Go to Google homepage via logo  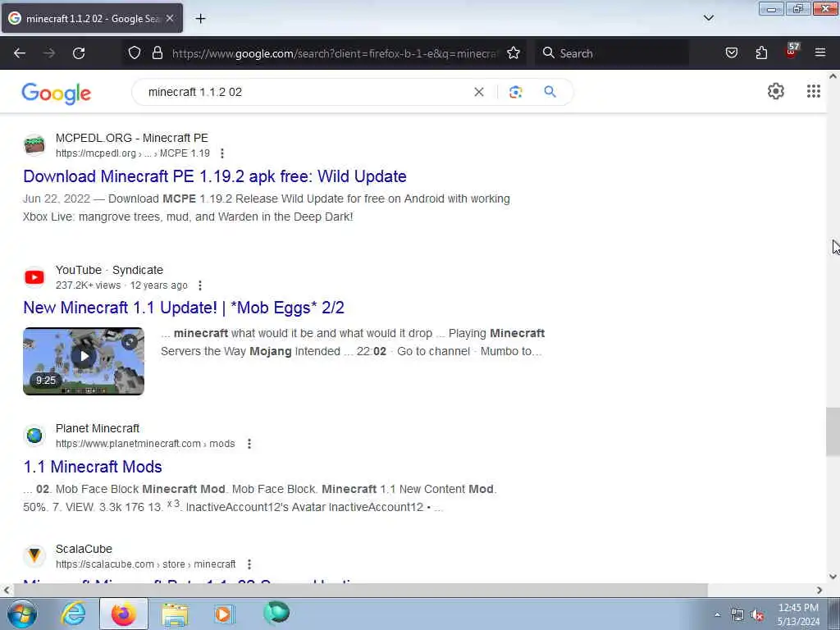(57, 94)
